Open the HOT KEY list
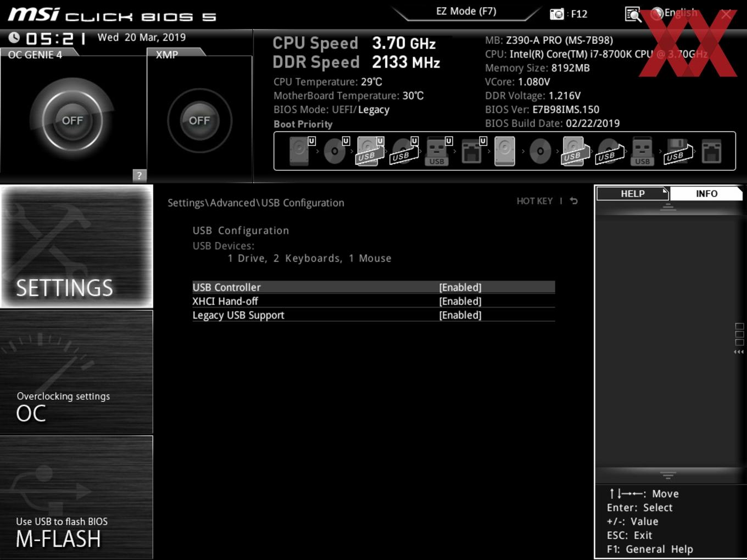Image resolution: width=747 pixels, height=560 pixels. pos(534,201)
